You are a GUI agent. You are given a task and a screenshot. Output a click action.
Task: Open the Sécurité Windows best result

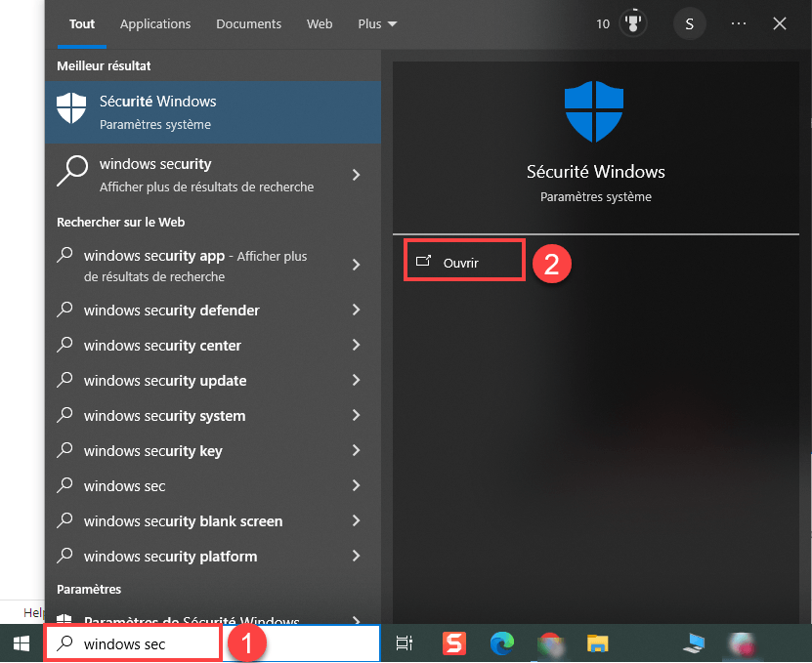point(213,111)
